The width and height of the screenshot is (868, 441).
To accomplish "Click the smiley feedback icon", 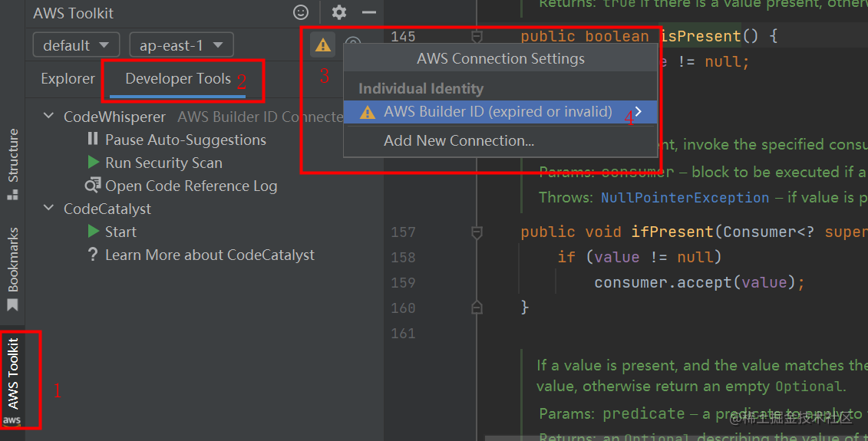I will point(301,12).
